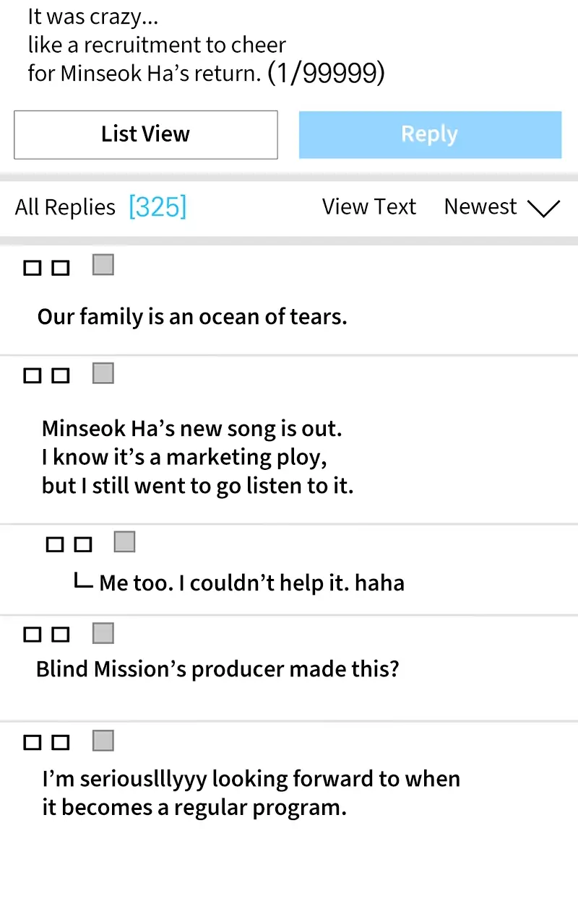The image size is (578, 924).
Task: Click first square box above 'ocean of tears'
Action: pos(33,269)
